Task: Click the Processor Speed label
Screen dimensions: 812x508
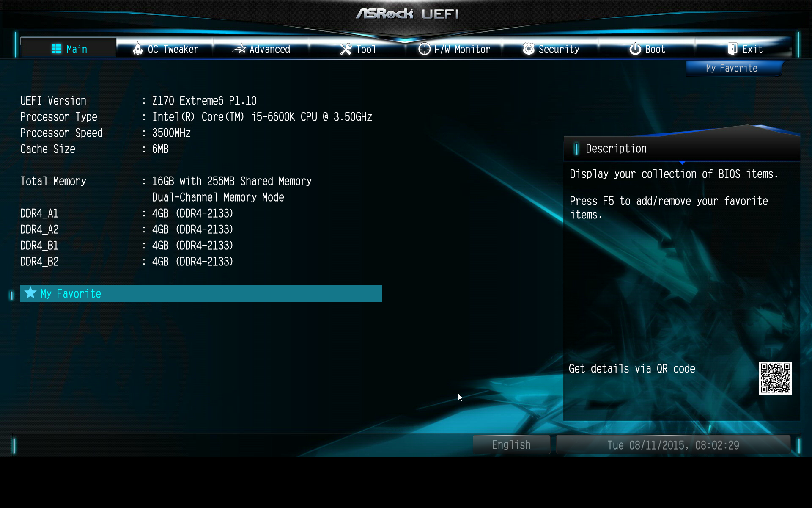Action: click(62, 133)
